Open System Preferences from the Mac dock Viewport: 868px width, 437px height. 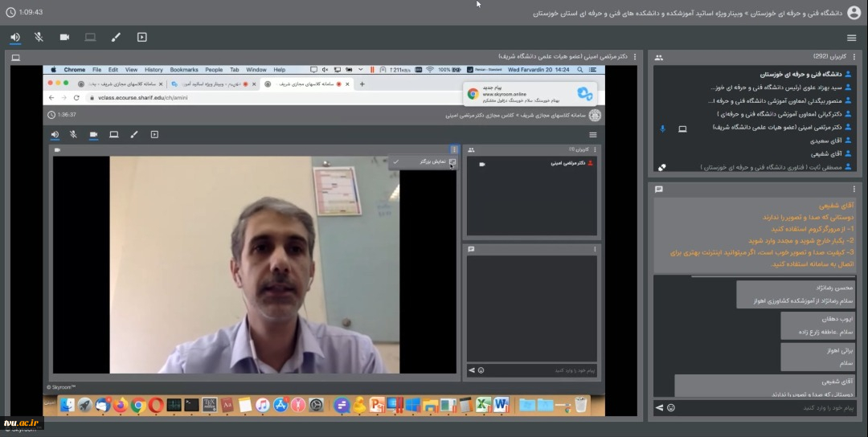316,406
